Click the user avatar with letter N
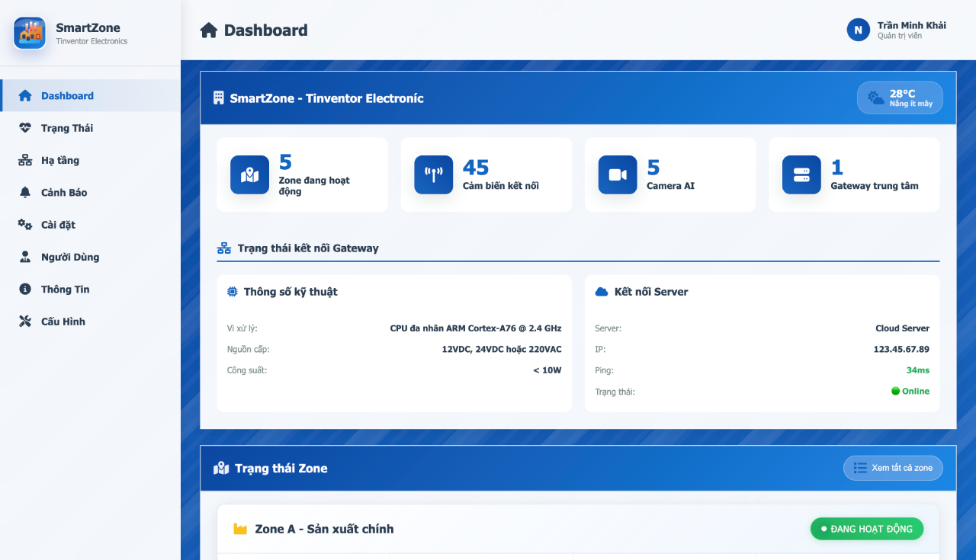 click(x=858, y=30)
